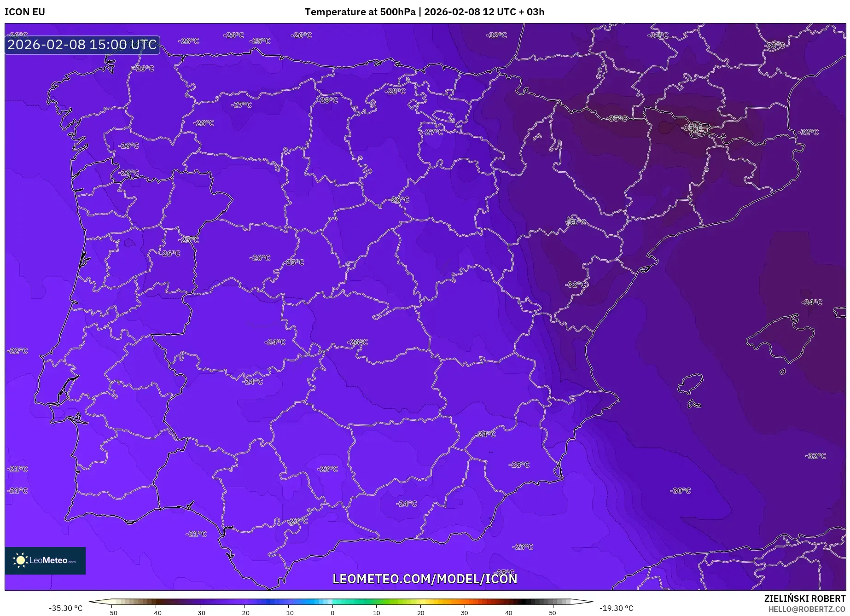Open LEOMETEO.COM/MODEL/ICON link
Image resolution: width=850 pixels, height=616 pixels.
(x=425, y=579)
